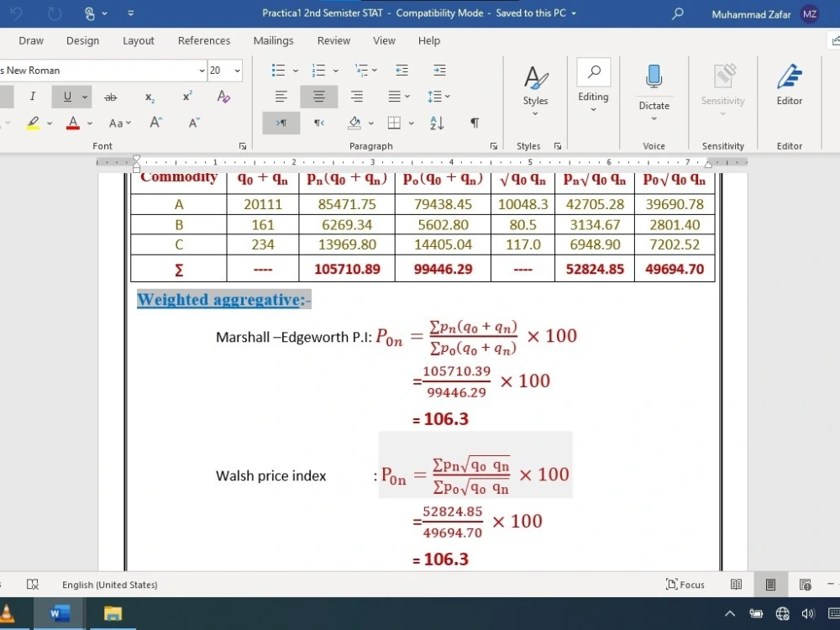
Task: Customize Quick Access Toolbar
Action: (131, 13)
